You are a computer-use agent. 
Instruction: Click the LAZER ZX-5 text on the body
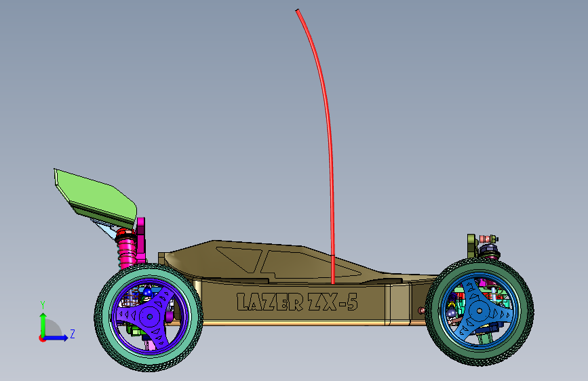[297, 302]
